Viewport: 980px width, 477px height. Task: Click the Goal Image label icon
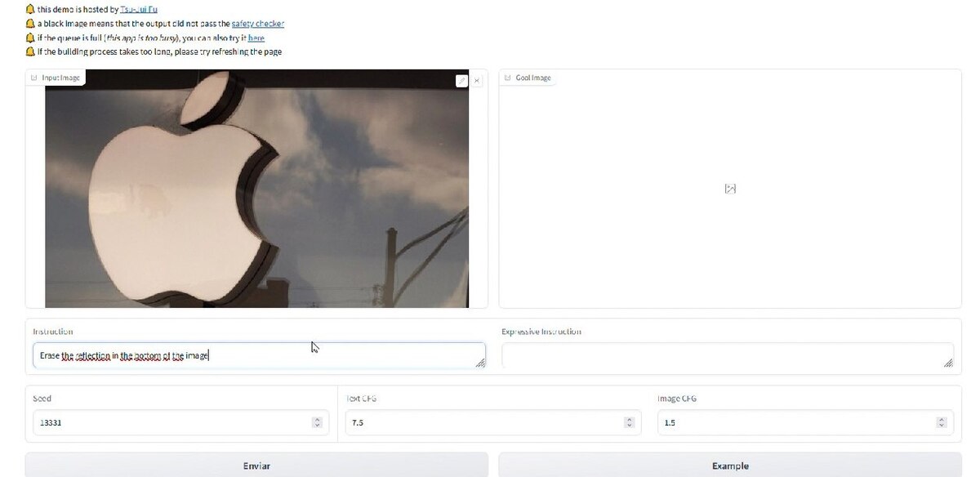click(508, 78)
